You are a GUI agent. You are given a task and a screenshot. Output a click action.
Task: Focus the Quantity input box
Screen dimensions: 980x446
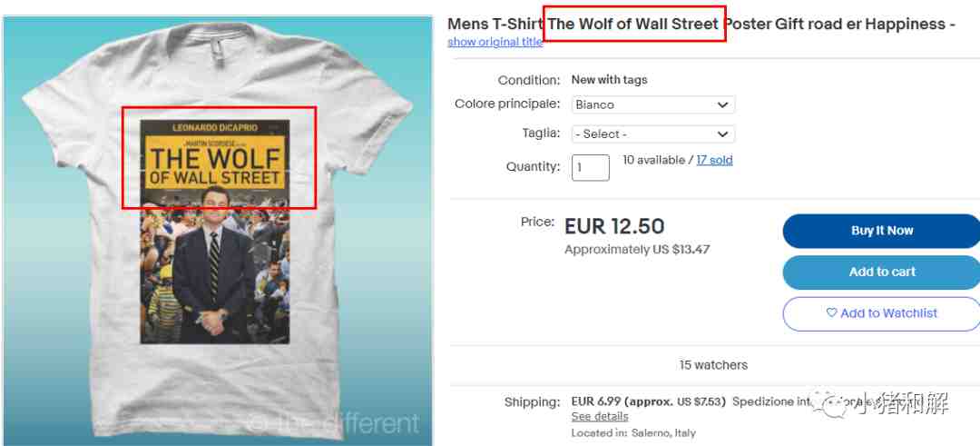590,168
